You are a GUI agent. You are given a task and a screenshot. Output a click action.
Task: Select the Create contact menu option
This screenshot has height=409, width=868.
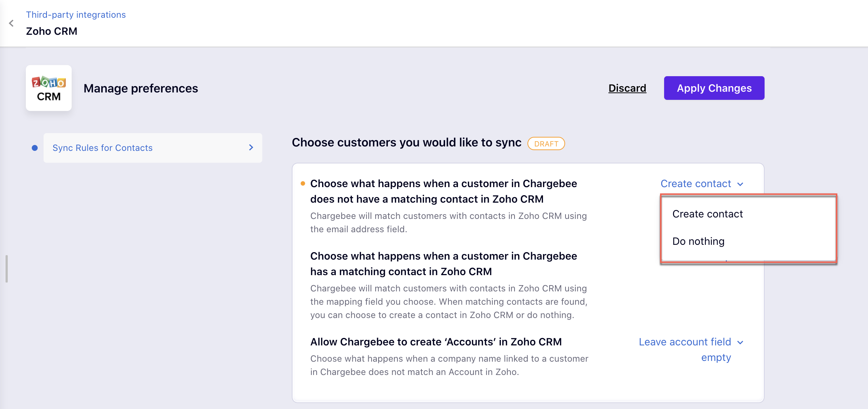pyautogui.click(x=707, y=214)
